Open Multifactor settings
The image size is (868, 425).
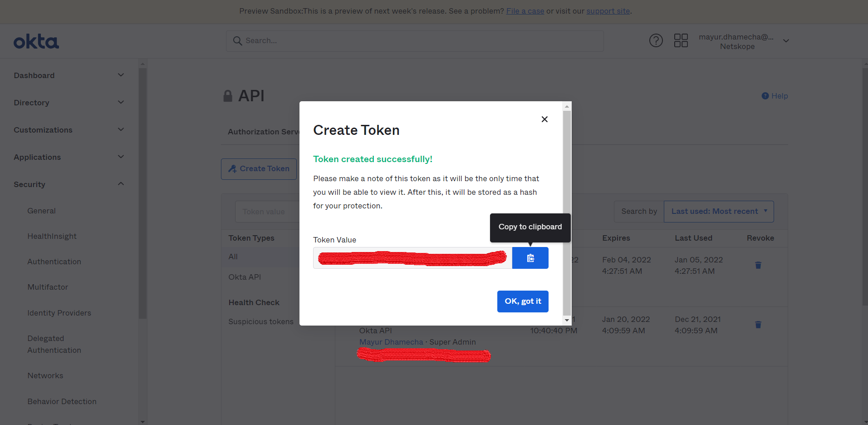48,287
